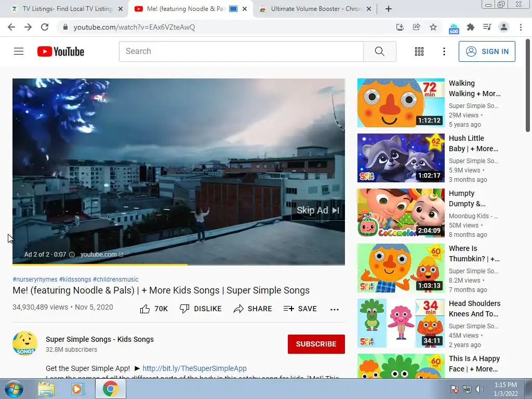Click the #nurseryrhymes hashtag
The image size is (532, 399).
(x=35, y=279)
